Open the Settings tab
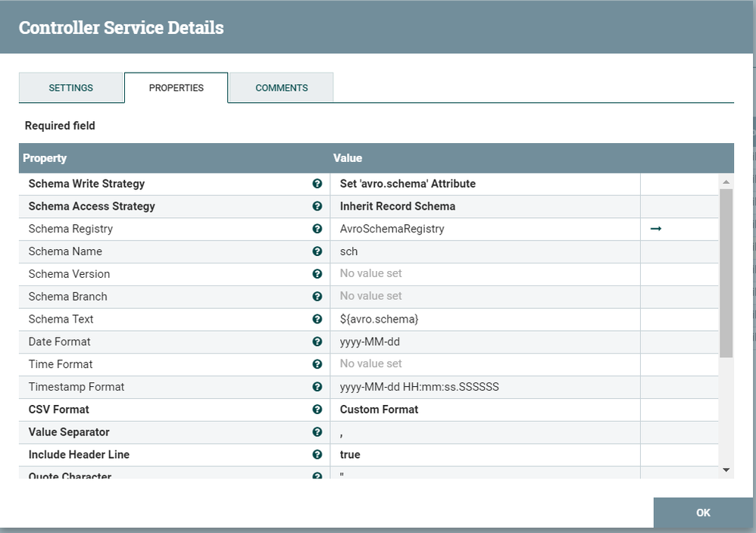756x533 pixels. (70, 88)
